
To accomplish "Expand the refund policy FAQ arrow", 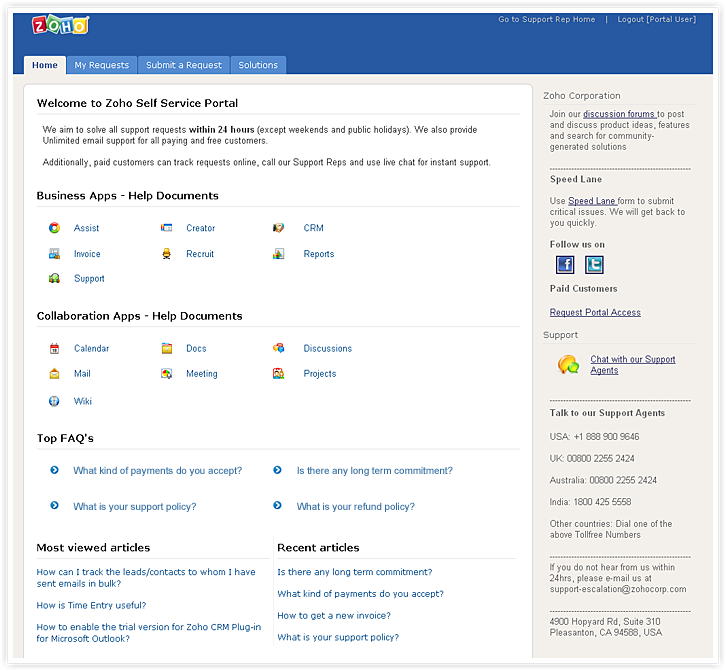I will (278, 506).
